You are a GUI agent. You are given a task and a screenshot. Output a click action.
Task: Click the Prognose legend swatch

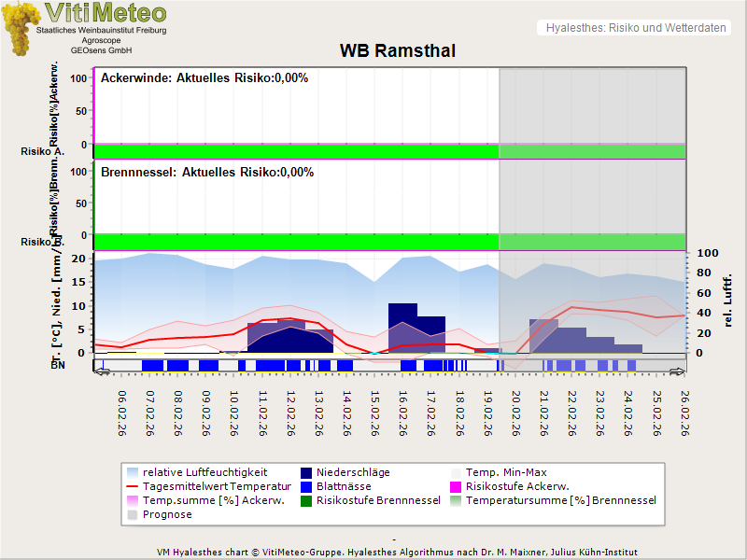133,515
